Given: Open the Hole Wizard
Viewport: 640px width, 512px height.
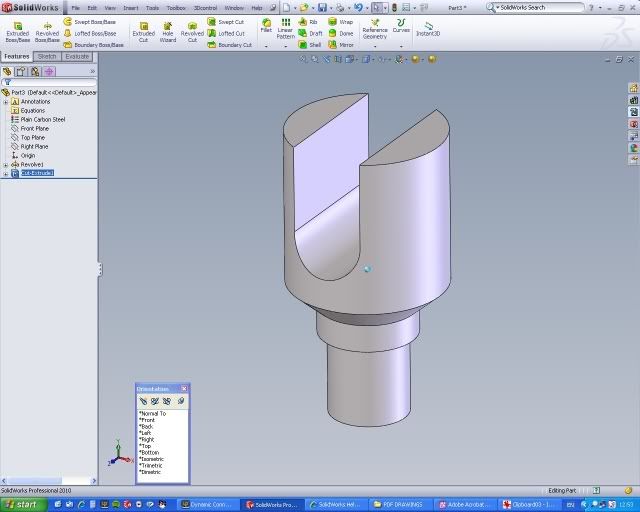Looking at the screenshot, I should point(168,29).
